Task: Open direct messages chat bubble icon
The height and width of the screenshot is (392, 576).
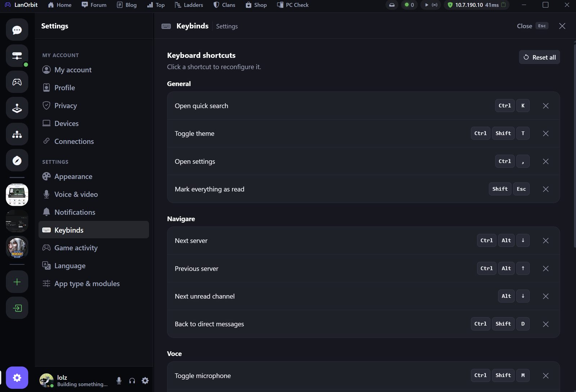Action: (17, 30)
